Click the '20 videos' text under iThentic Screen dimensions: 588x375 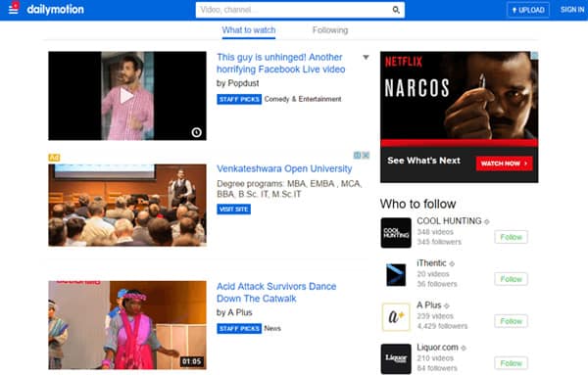(433, 274)
